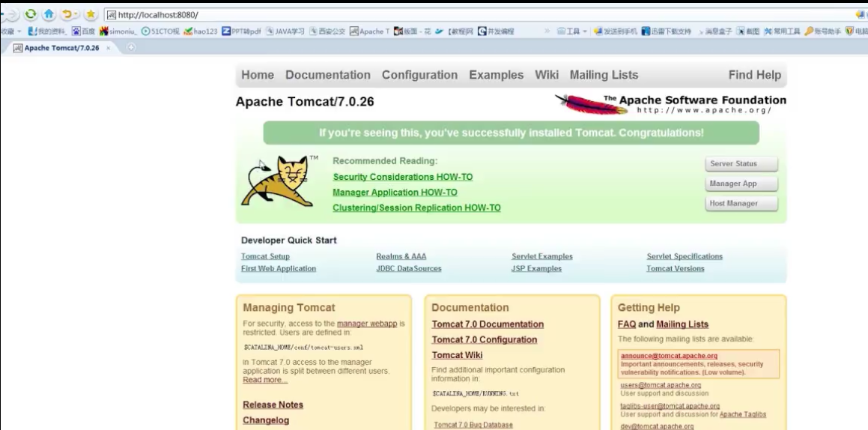The image size is (868, 430).
Task: Click the 消息盒子 toolbar item
Action: [715, 31]
